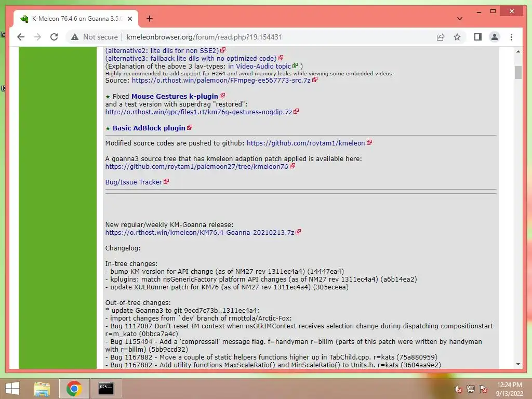Open the Basic AdBlock plugin link
This screenshot has height=399, width=532.
point(149,128)
